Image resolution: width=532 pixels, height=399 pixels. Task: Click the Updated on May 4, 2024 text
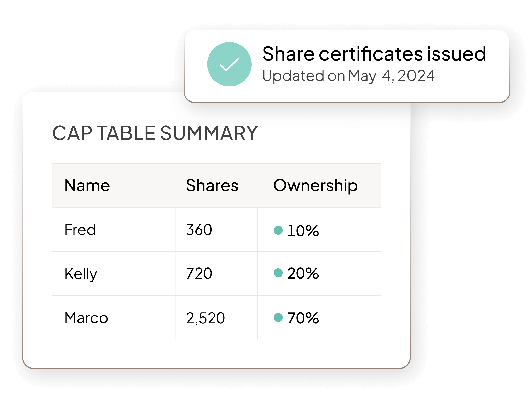click(x=348, y=76)
